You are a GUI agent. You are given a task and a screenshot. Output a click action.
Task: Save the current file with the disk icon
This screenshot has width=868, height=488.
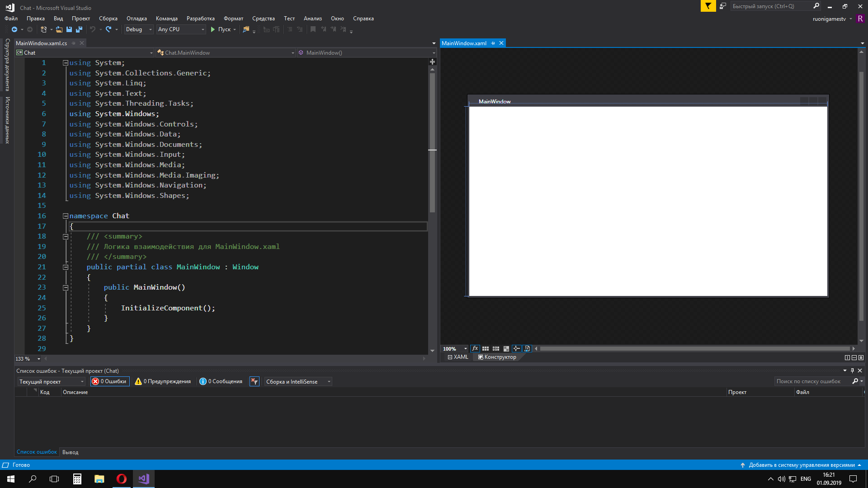tap(69, 29)
